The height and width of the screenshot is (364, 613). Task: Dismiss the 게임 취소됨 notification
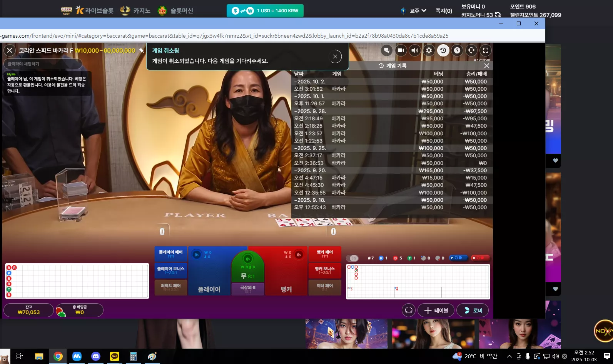pos(335,57)
